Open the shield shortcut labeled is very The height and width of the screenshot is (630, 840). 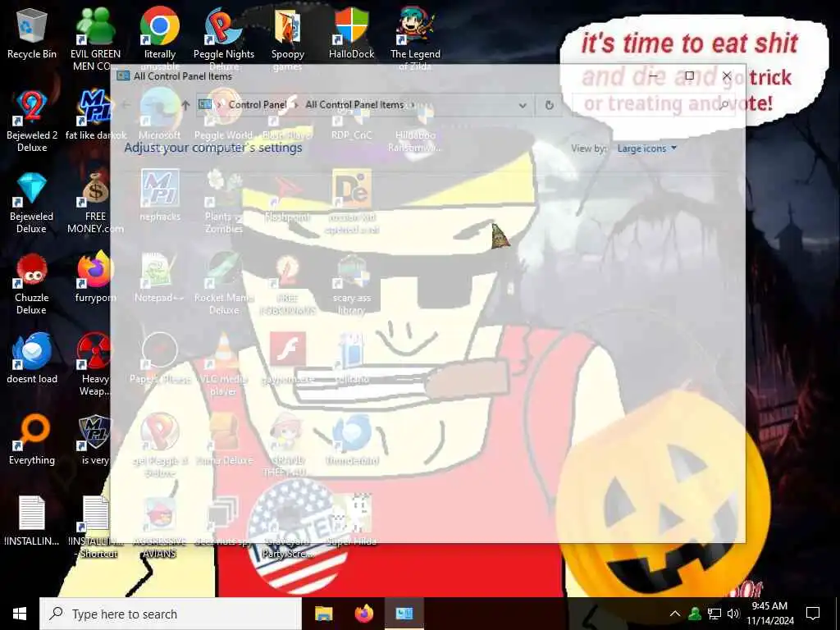click(x=95, y=441)
